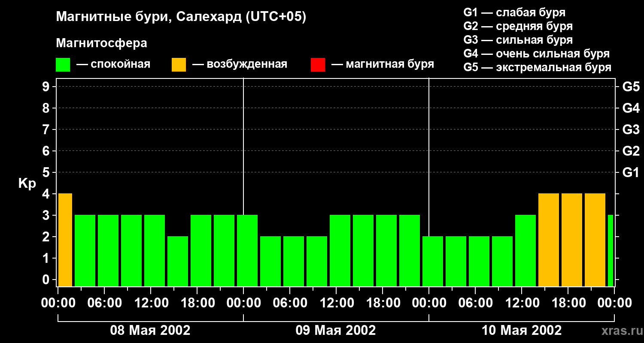Click the '— возбужденная' legend label

pyautogui.click(x=240, y=64)
